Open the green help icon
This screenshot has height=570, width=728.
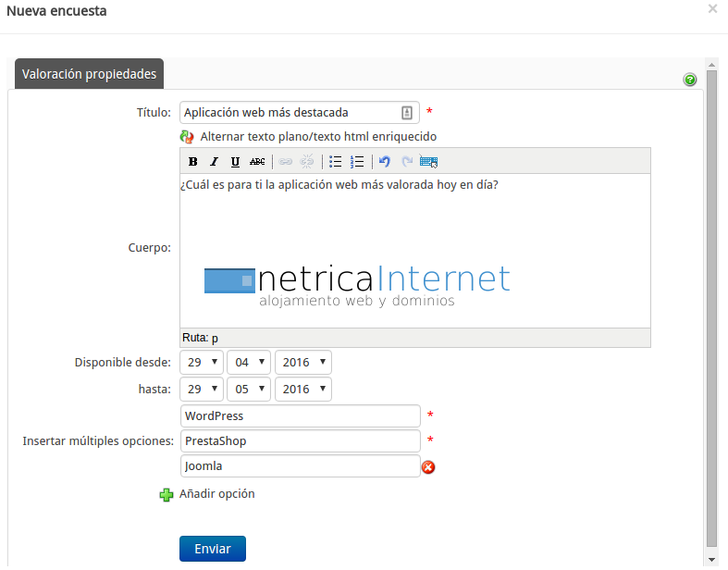(x=690, y=80)
